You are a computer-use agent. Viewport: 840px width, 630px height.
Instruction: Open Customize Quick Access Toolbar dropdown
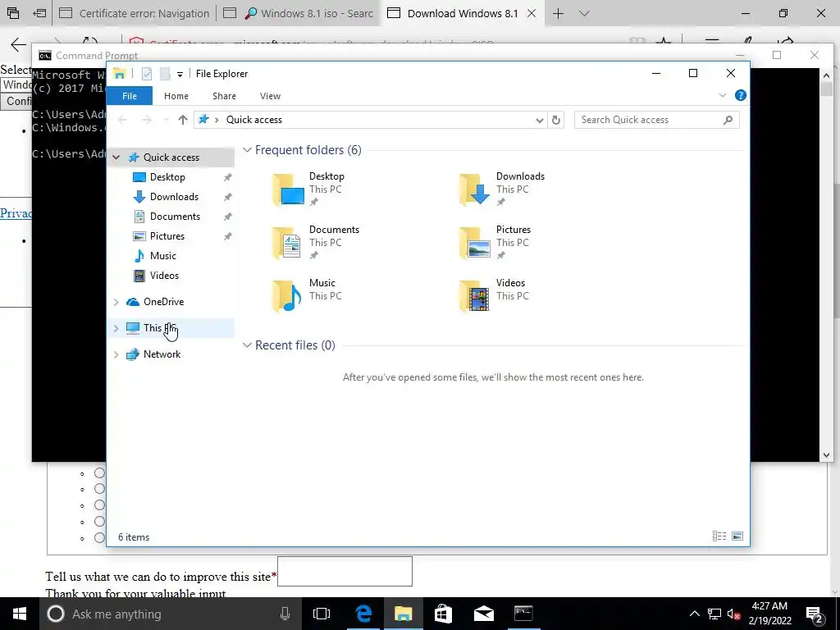tap(180, 74)
